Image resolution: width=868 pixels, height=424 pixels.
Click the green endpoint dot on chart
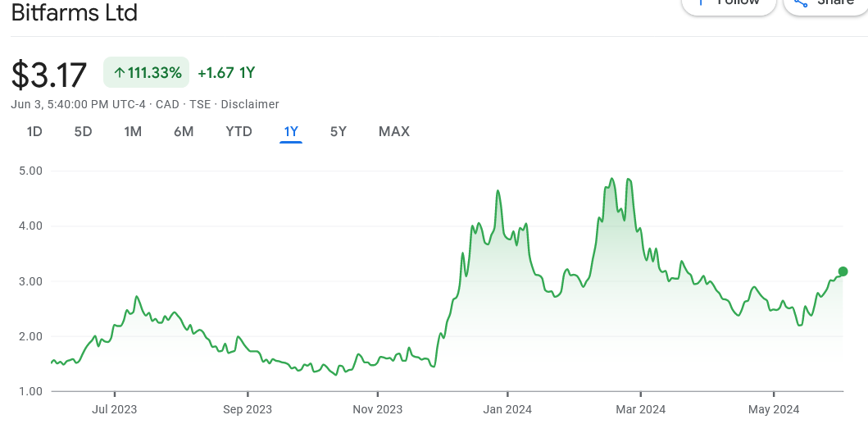tap(843, 271)
